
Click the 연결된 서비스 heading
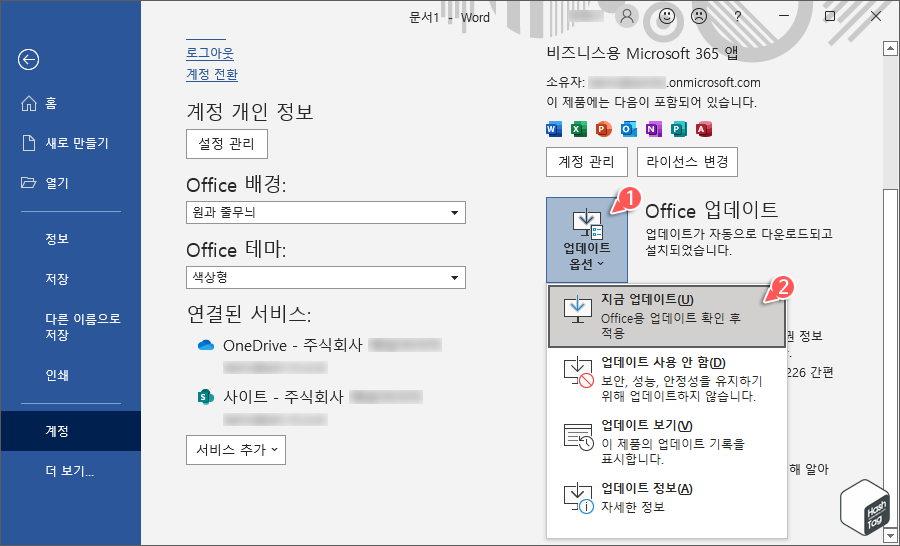(249, 313)
